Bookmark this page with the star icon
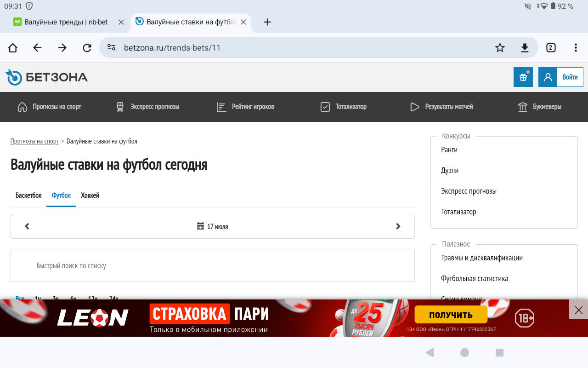The height and width of the screenshot is (368, 588). point(500,48)
